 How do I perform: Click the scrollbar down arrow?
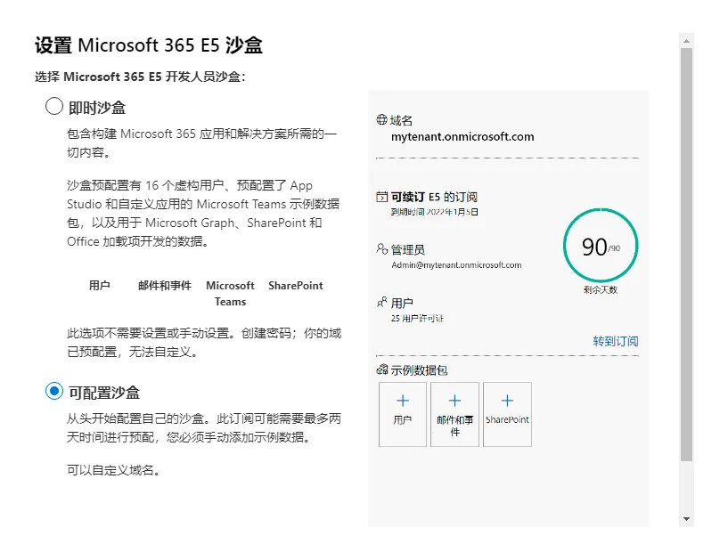coord(686,518)
